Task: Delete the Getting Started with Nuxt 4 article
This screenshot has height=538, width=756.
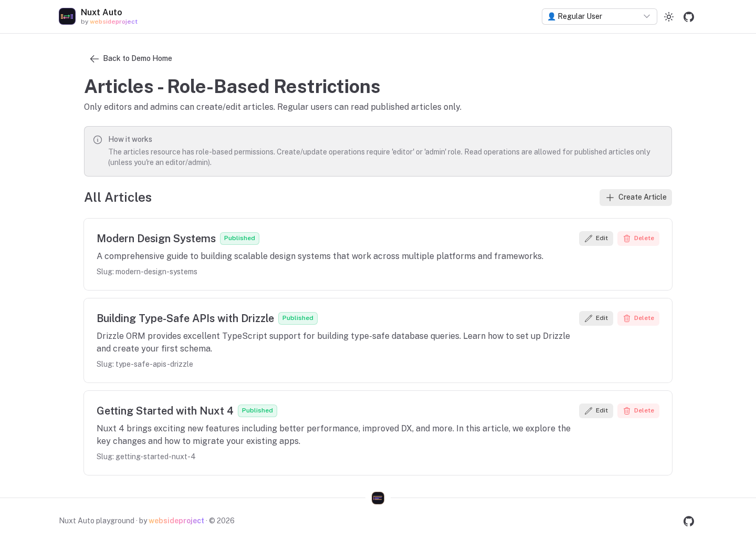Action: [638, 411]
